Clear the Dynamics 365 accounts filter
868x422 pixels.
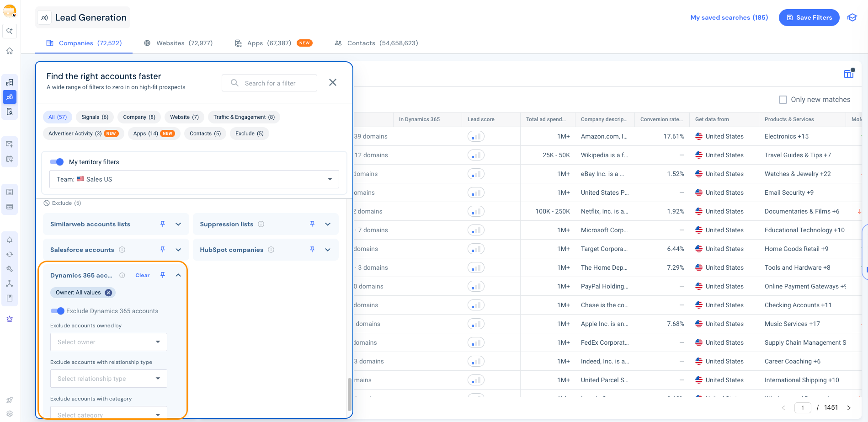pyautogui.click(x=143, y=275)
